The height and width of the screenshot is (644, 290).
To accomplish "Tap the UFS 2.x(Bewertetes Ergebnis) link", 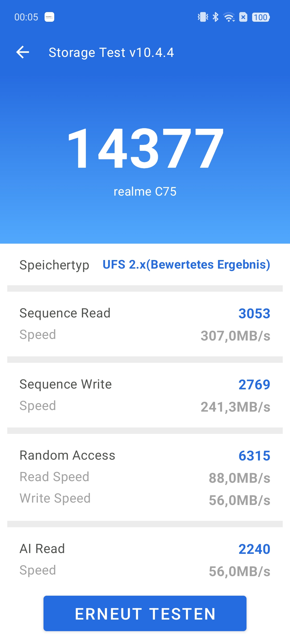I will coord(186,265).
